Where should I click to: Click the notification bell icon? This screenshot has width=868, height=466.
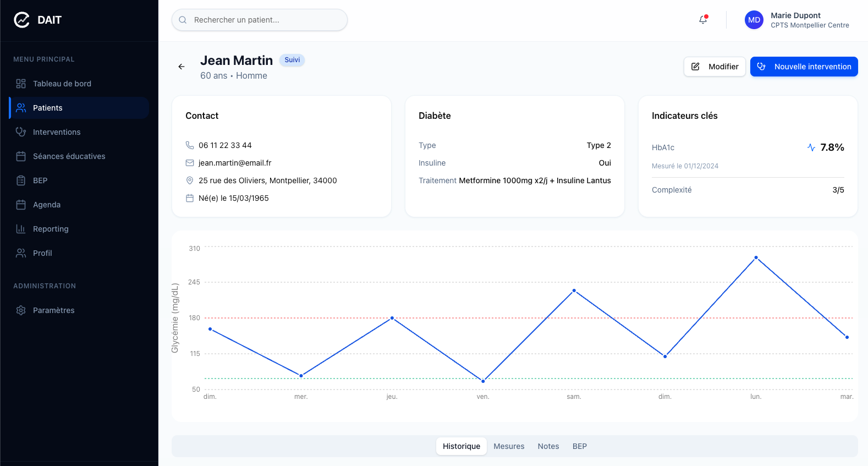[703, 20]
